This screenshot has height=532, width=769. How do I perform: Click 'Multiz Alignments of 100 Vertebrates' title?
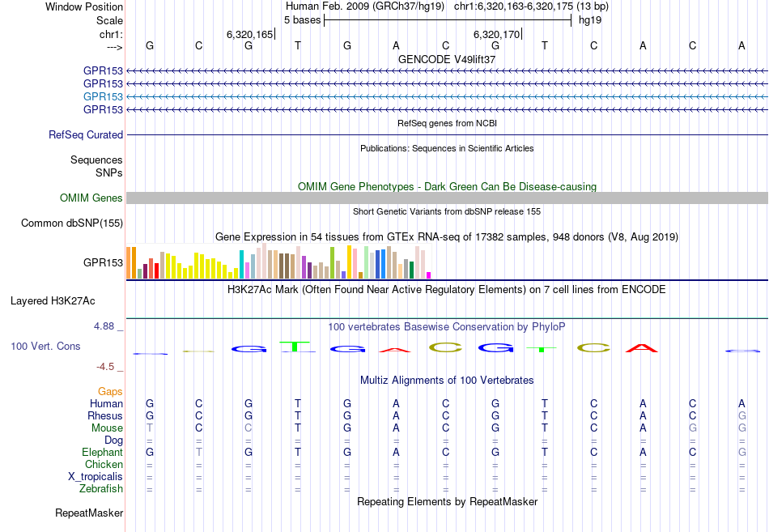pos(447,381)
